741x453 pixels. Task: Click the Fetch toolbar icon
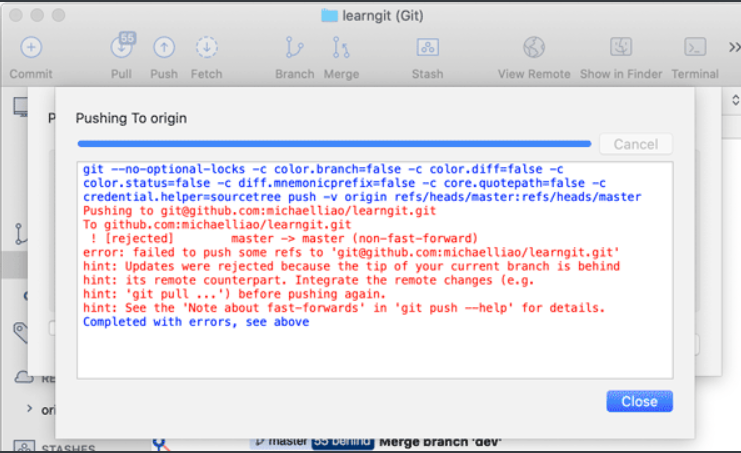click(207, 48)
